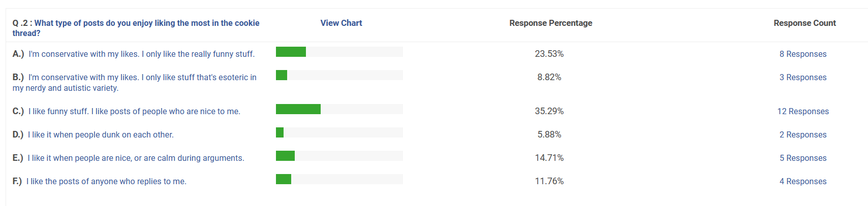Image resolution: width=868 pixels, height=206 pixels.
Task: Click answer E about calm during arguments
Action: click(x=136, y=158)
